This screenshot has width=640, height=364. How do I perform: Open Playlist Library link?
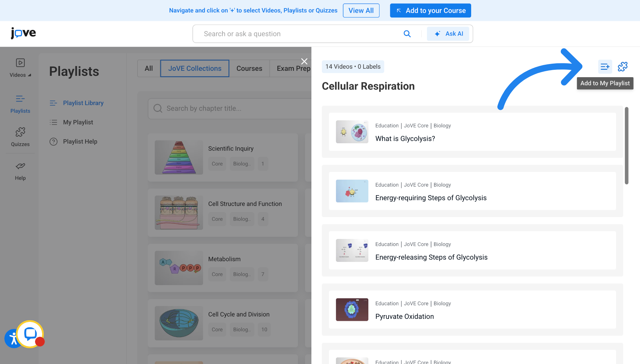click(83, 103)
